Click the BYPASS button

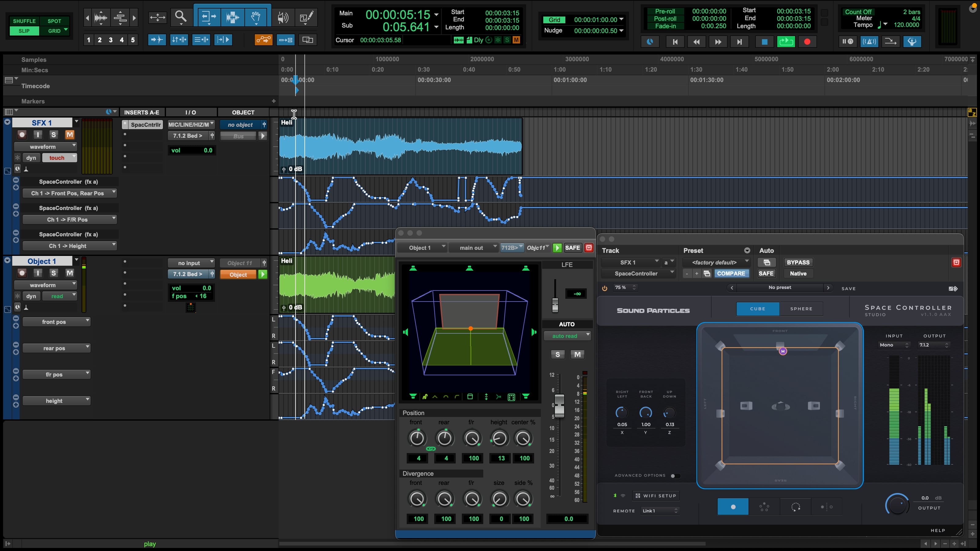coord(798,262)
